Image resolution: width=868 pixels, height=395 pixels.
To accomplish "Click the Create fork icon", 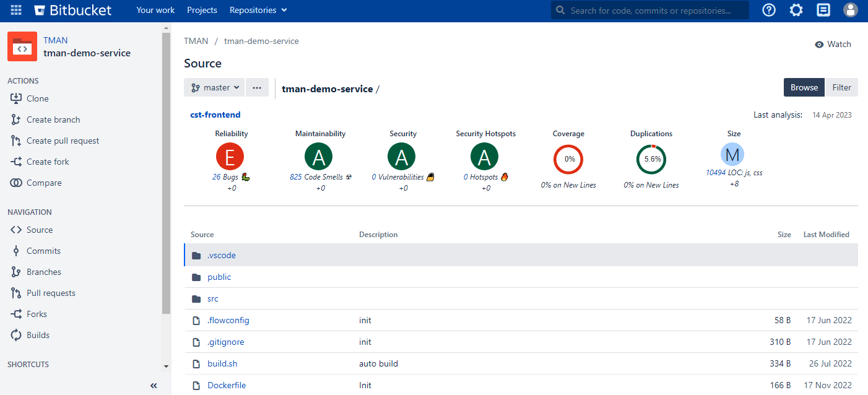I will (16, 162).
